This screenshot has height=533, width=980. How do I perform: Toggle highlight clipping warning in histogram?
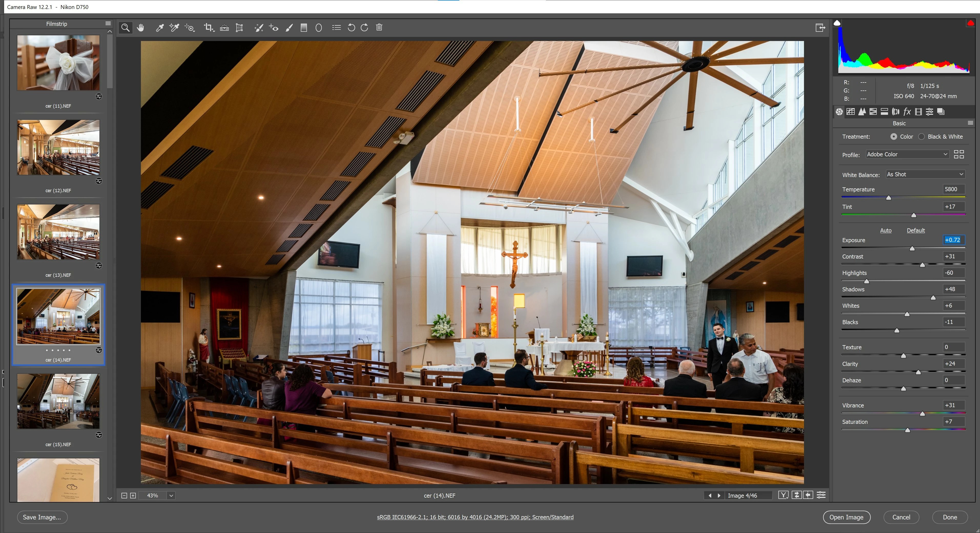click(x=970, y=23)
